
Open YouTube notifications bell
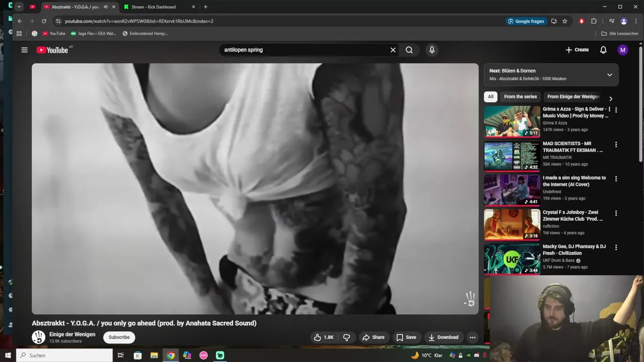[x=603, y=50]
